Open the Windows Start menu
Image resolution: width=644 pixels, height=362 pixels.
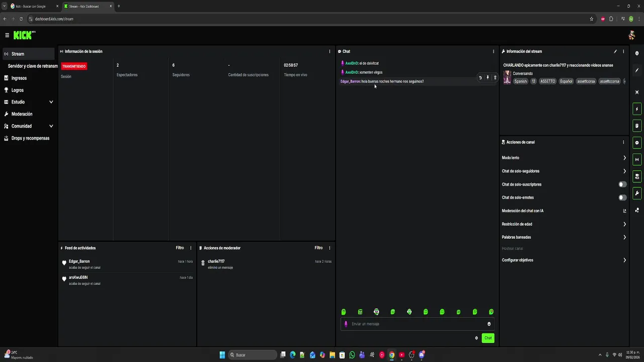coord(222,355)
